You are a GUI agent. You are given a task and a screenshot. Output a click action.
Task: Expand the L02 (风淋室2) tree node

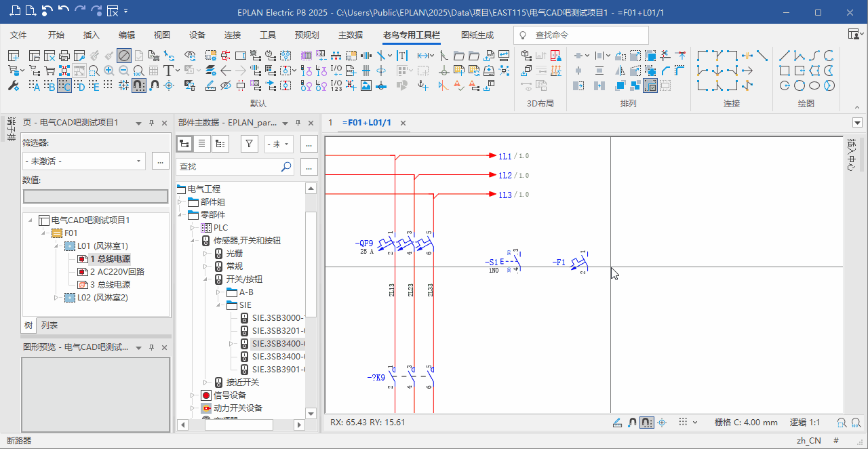click(x=57, y=298)
